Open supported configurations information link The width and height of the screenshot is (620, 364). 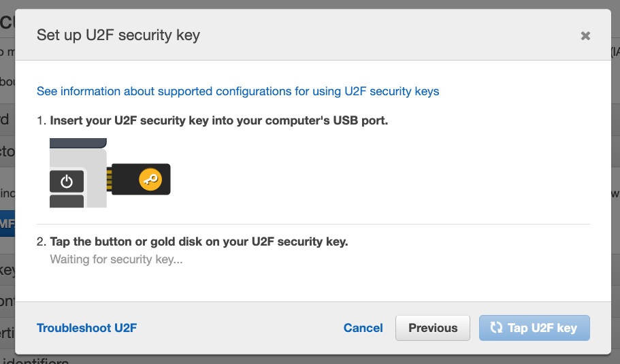(238, 91)
